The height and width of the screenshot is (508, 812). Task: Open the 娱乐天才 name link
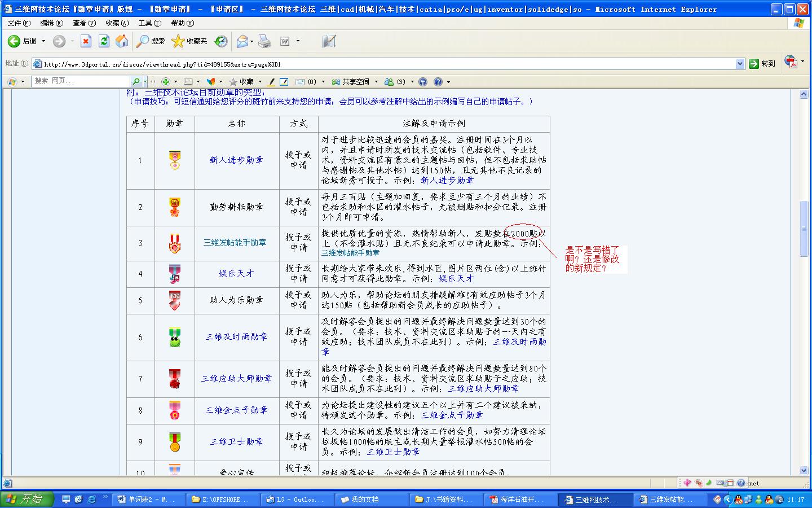click(x=237, y=274)
